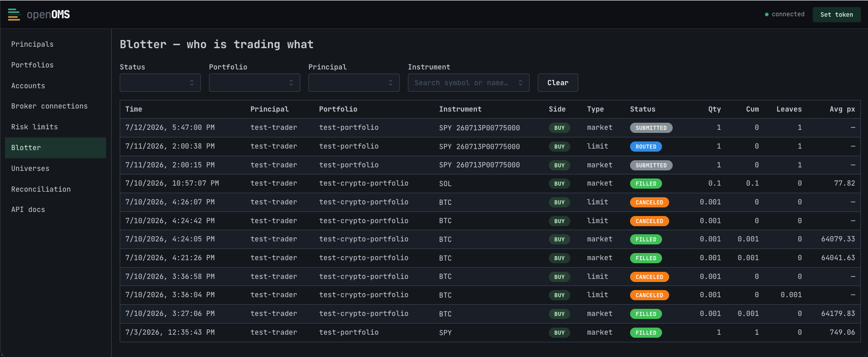
Task: Open Portfolios in the sidebar
Action: point(56,65)
